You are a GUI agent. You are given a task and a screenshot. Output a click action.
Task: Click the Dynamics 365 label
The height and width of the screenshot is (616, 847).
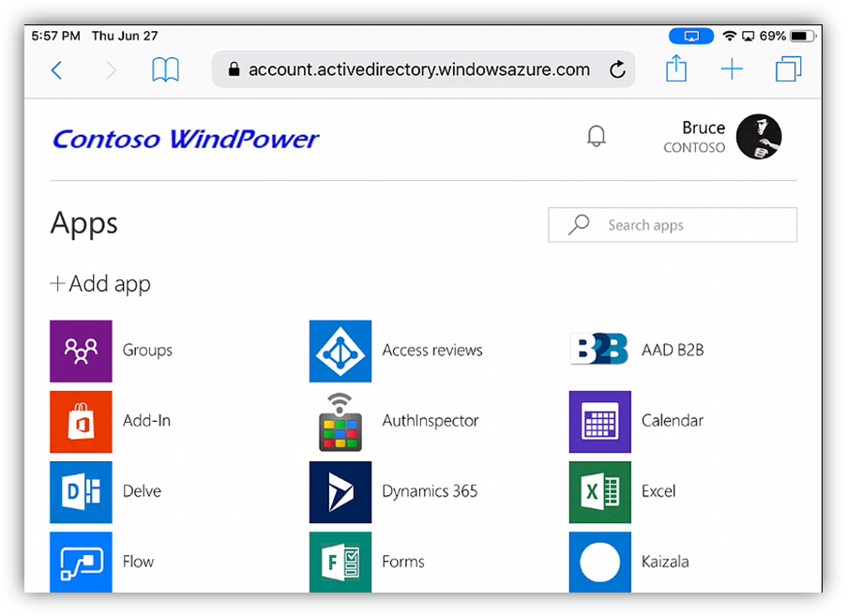(430, 491)
